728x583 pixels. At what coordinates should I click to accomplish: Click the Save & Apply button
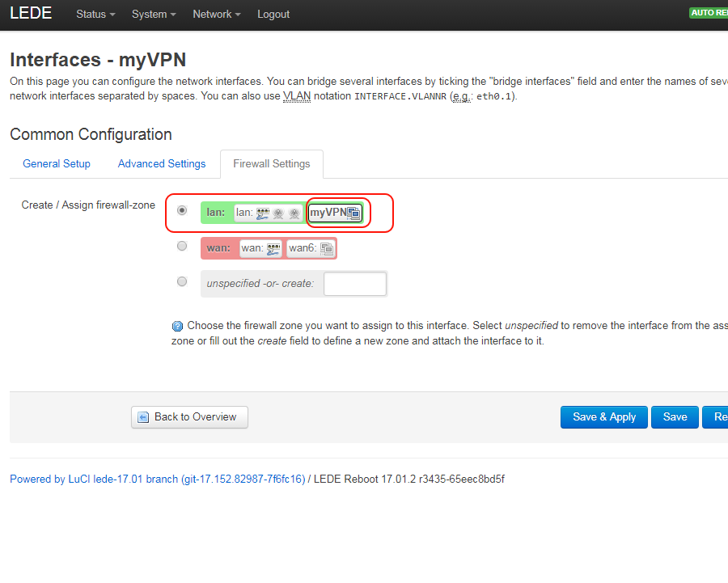(604, 417)
